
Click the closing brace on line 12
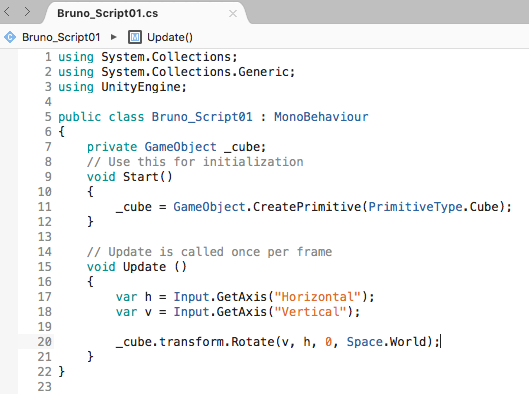90,222
